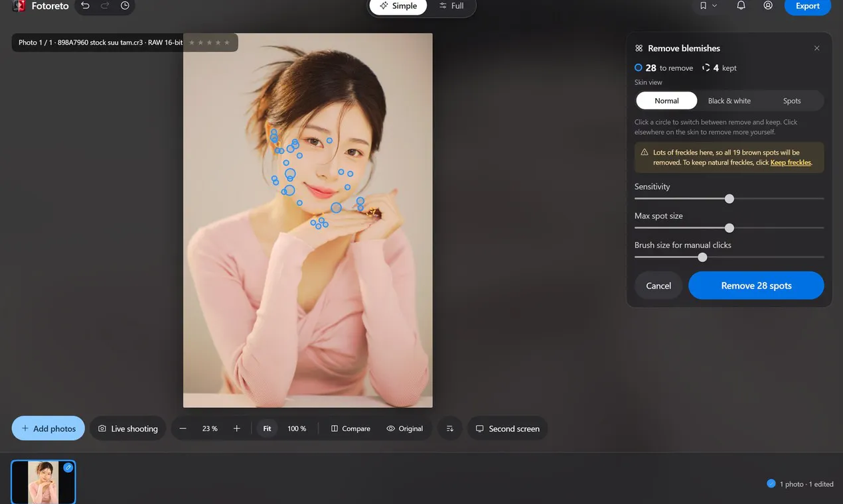
Task: Switch to Full mode
Action: point(451,6)
